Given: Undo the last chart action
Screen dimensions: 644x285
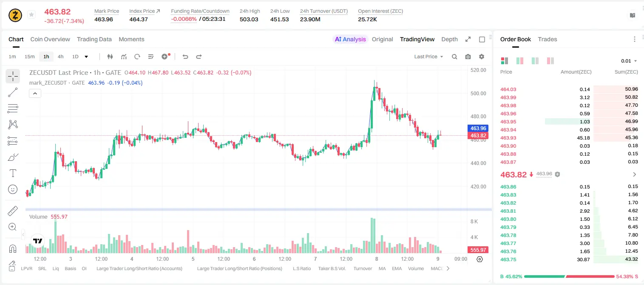Looking at the screenshot, I should click(185, 57).
